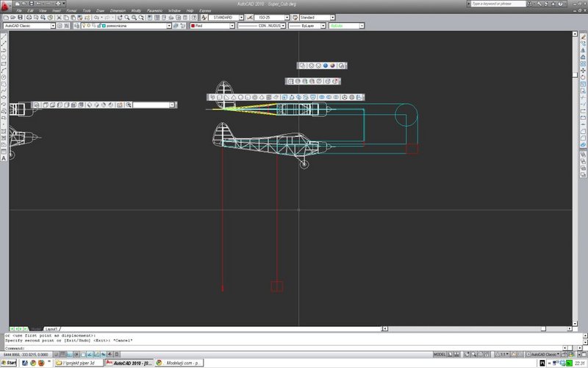The image size is (588, 368).
Task: Select the Line tool in Draw toolbar
Action: tap(4, 37)
